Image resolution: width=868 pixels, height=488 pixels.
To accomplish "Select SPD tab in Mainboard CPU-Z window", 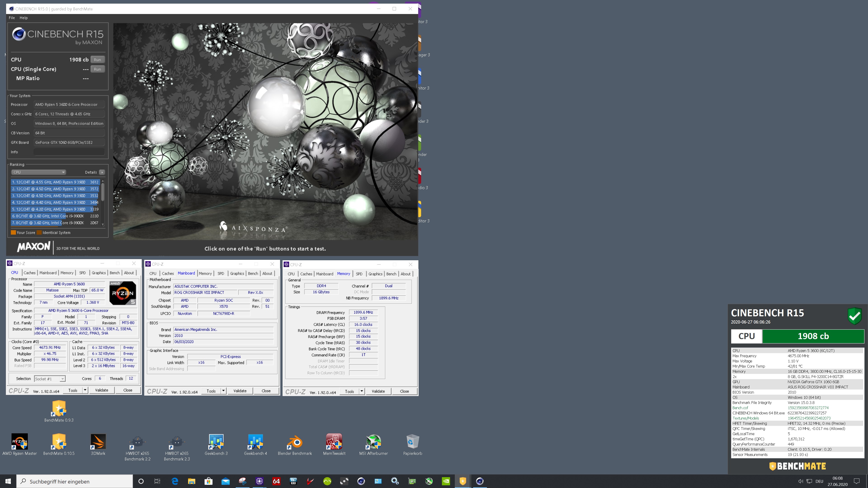I will 221,273.
